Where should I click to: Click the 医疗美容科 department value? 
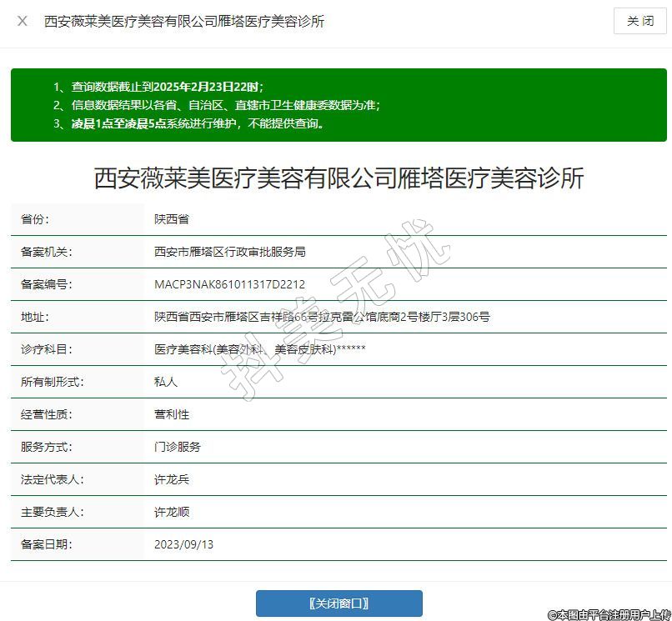pos(259,349)
